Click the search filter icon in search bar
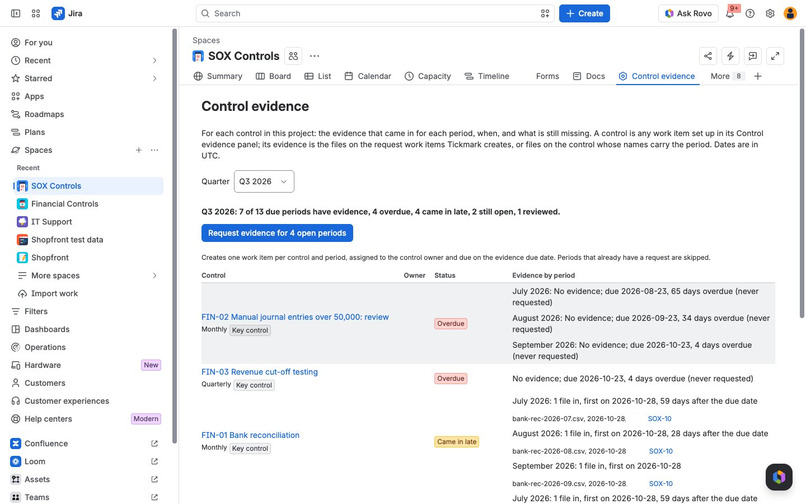The height and width of the screenshot is (504, 806). [545, 13]
